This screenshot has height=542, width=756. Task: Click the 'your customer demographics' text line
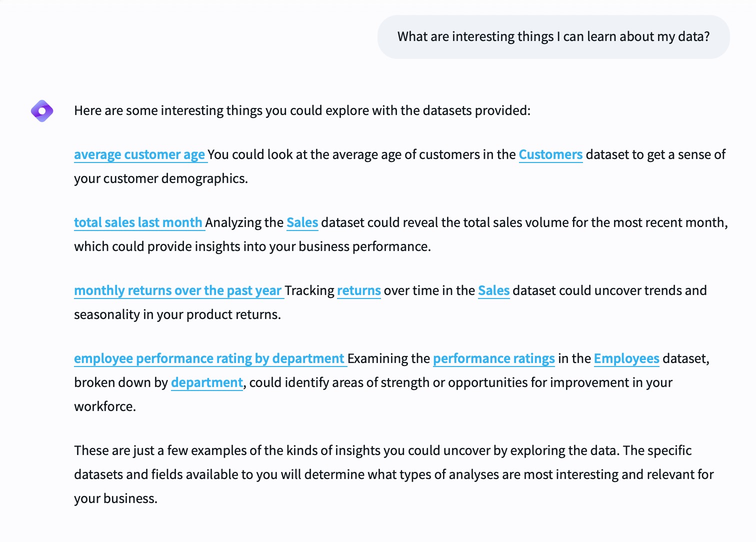click(161, 178)
